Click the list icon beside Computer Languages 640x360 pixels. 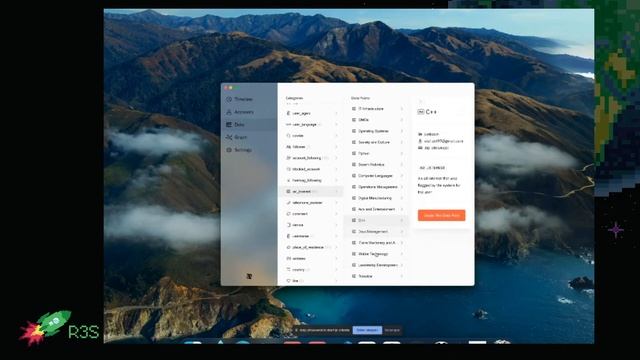[x=354, y=176]
